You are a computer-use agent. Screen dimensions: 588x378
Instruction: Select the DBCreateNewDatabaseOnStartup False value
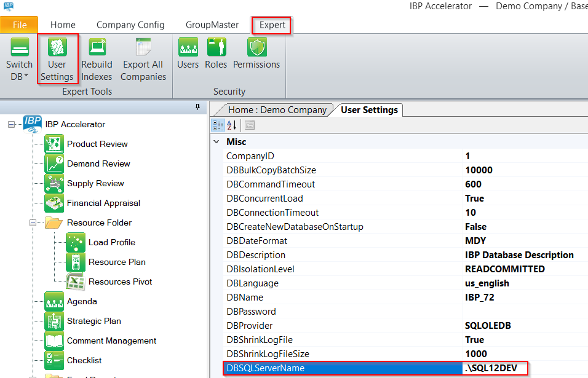tap(475, 227)
